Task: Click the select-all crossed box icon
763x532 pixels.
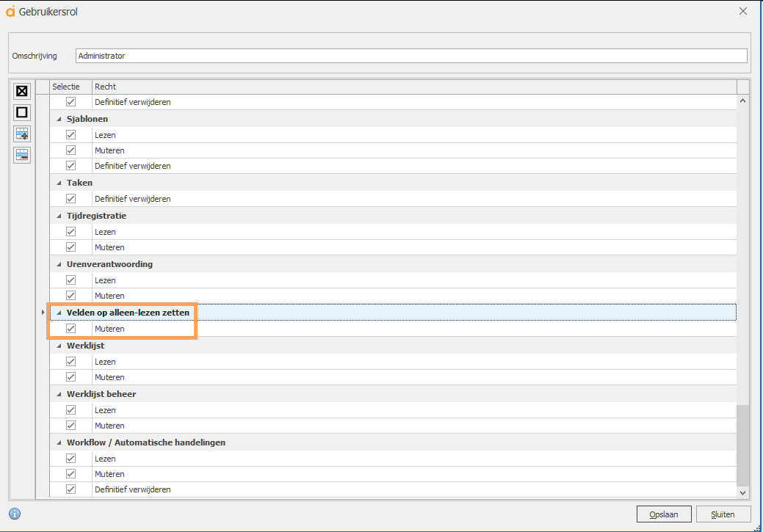Action: click(x=22, y=91)
